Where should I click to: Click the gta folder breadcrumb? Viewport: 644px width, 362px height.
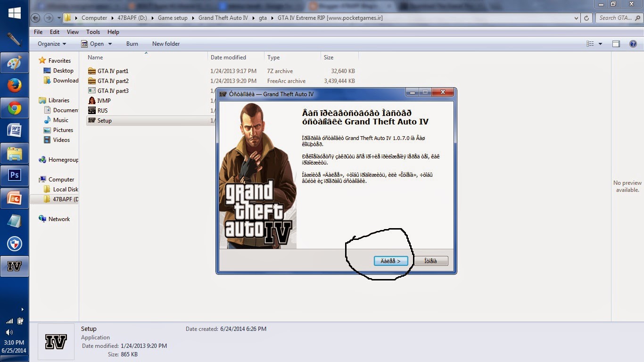[x=263, y=18]
